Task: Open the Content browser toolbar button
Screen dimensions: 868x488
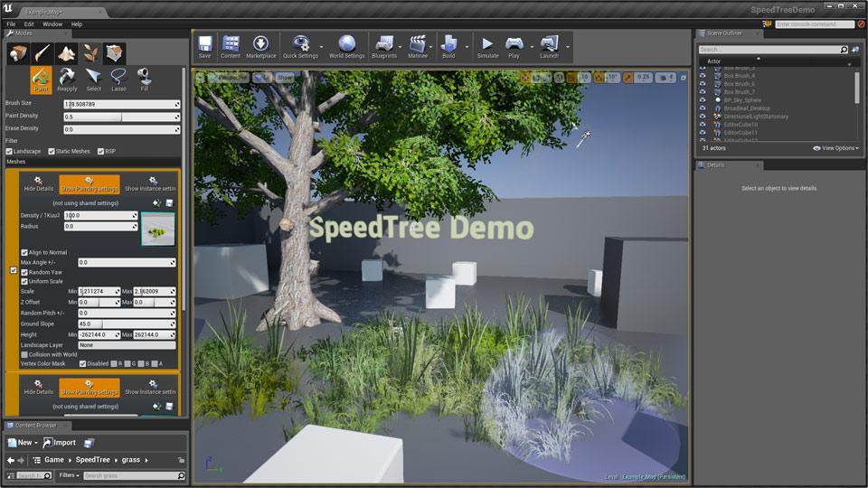Action: coord(231,46)
